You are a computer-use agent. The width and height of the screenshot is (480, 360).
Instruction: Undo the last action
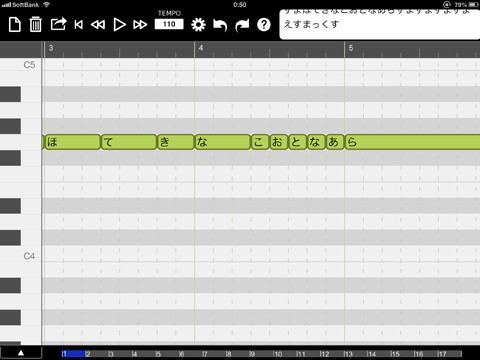click(220, 25)
